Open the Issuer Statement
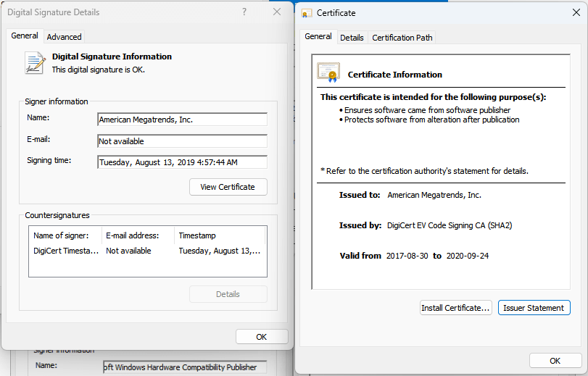588x376 pixels. coord(534,308)
